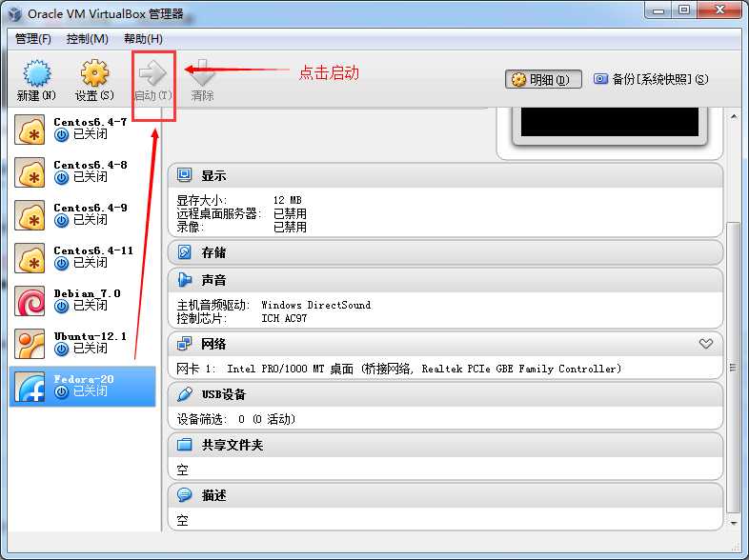This screenshot has height=560, width=749.
Task: Select the Fedora-20 VM icon
Action: click(30, 387)
